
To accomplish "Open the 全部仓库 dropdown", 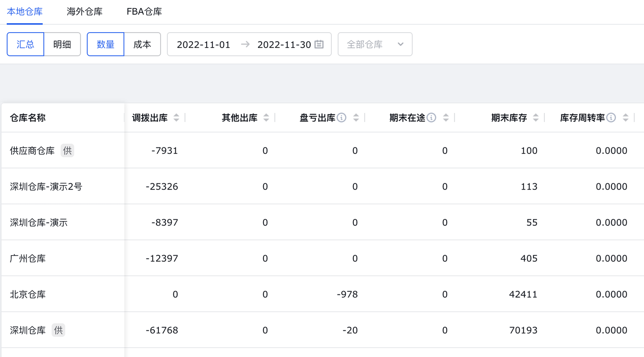I will (375, 44).
